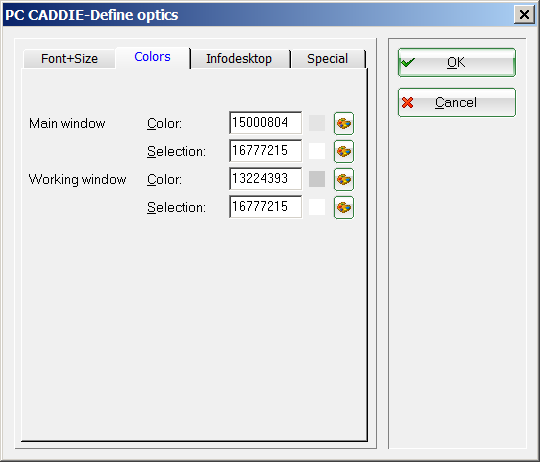Open the Infodesktop tab
Viewport: 540px width, 462px height.
(239, 59)
